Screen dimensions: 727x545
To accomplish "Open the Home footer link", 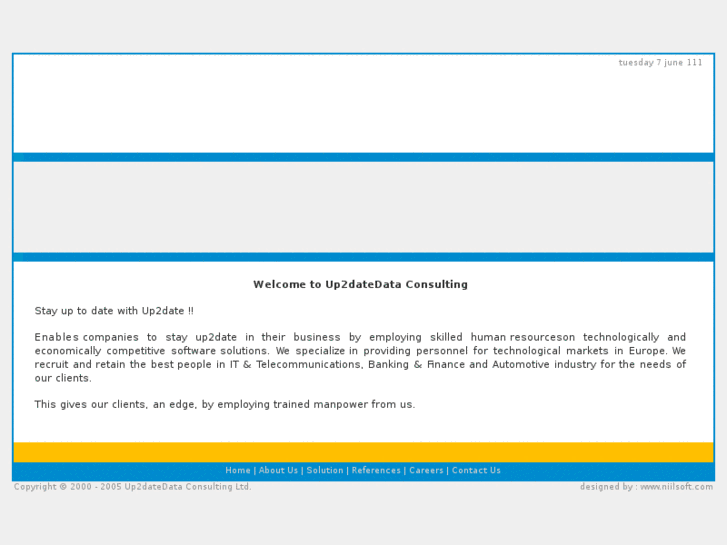I will click(238, 470).
